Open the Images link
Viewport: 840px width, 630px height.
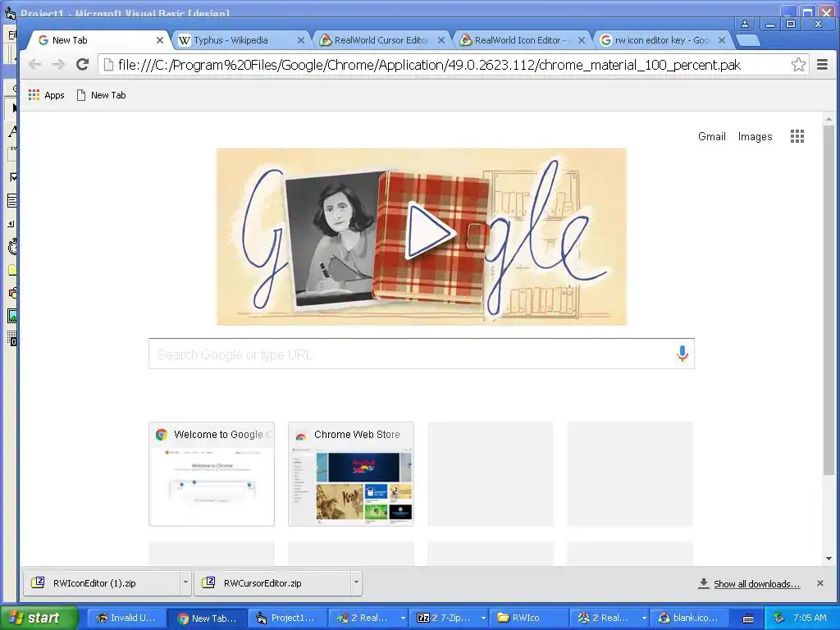point(755,137)
